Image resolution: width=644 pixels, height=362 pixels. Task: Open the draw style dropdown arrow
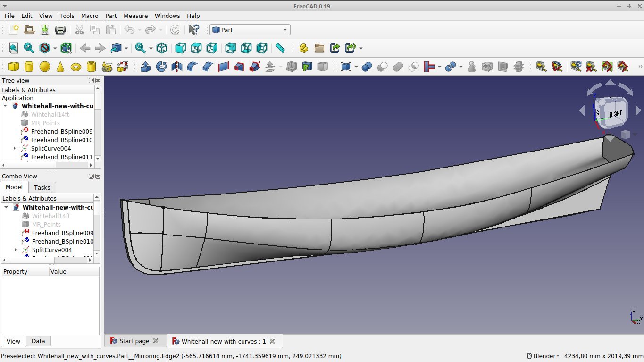pyautogui.click(x=55, y=48)
